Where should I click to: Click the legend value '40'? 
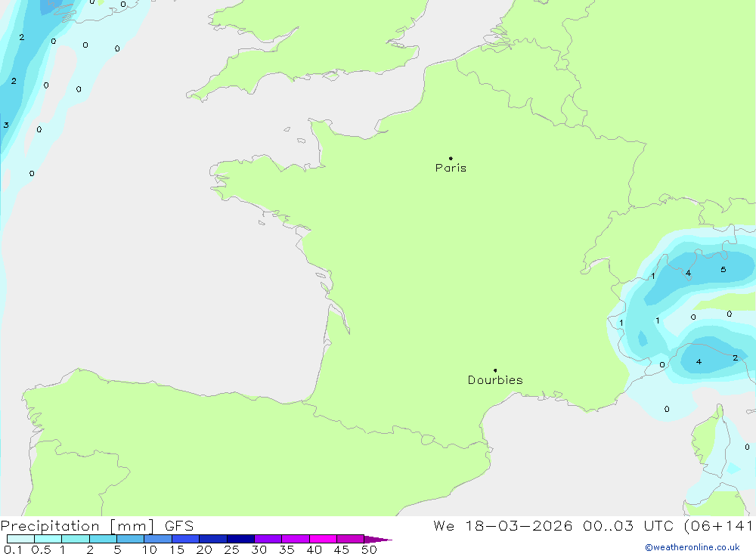click(314, 549)
